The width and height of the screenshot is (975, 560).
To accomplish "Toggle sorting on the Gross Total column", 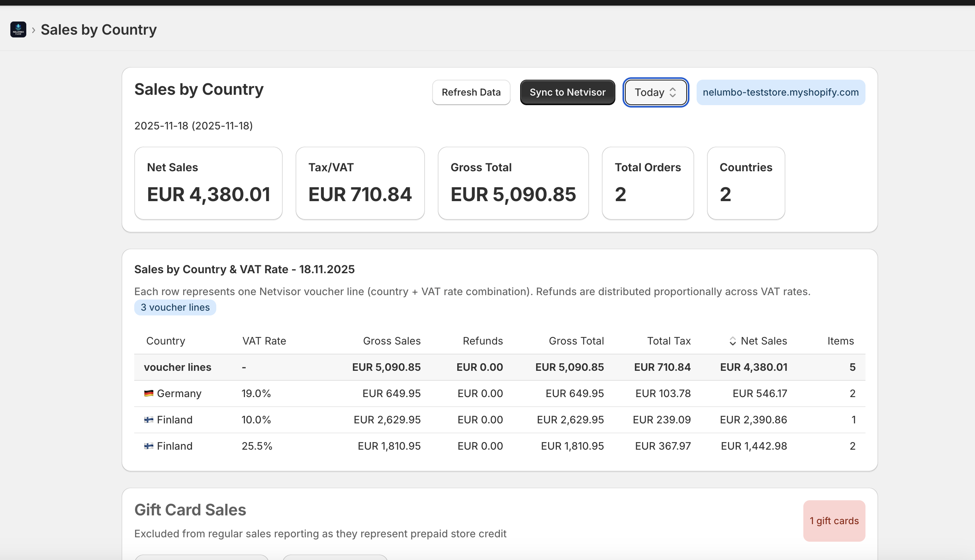I will [576, 341].
